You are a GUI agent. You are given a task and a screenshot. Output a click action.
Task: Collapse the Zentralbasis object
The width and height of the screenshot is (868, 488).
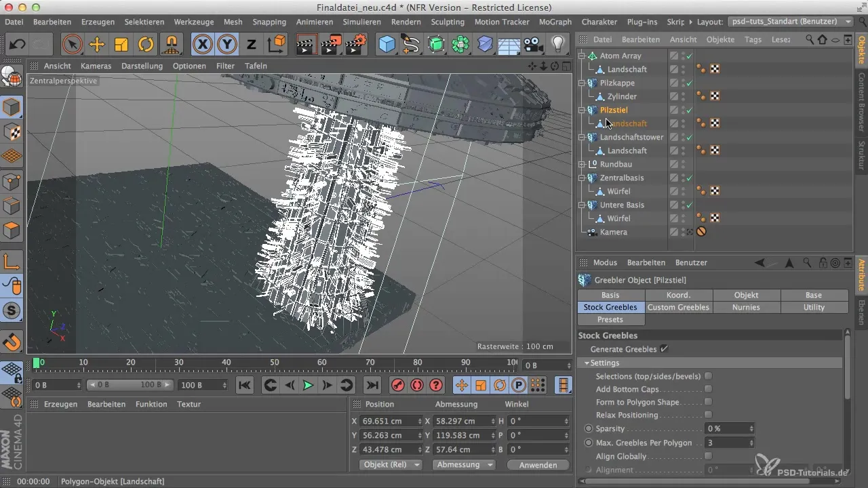tap(581, 178)
